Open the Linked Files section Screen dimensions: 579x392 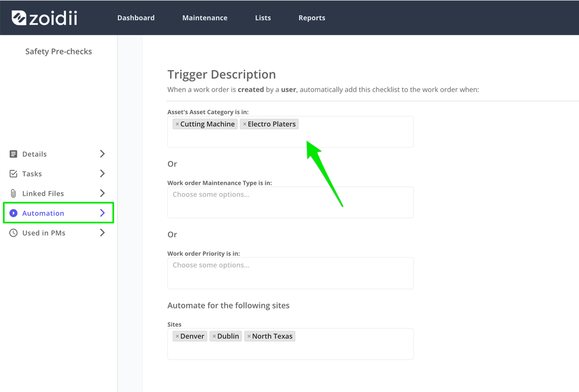point(57,193)
